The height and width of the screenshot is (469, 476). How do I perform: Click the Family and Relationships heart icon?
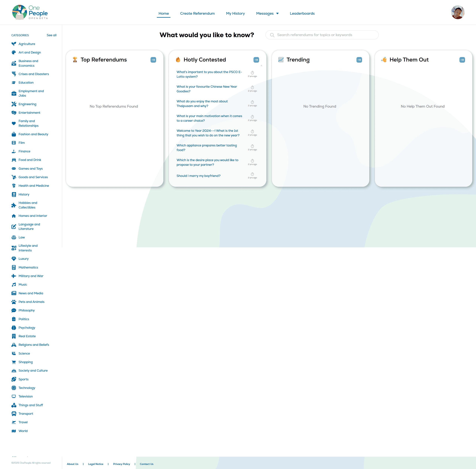[14, 123]
